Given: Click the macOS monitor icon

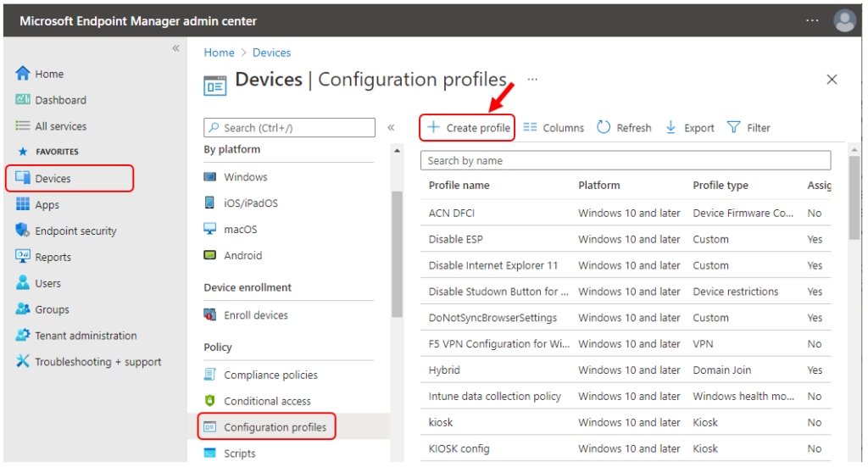Looking at the screenshot, I should (x=210, y=229).
